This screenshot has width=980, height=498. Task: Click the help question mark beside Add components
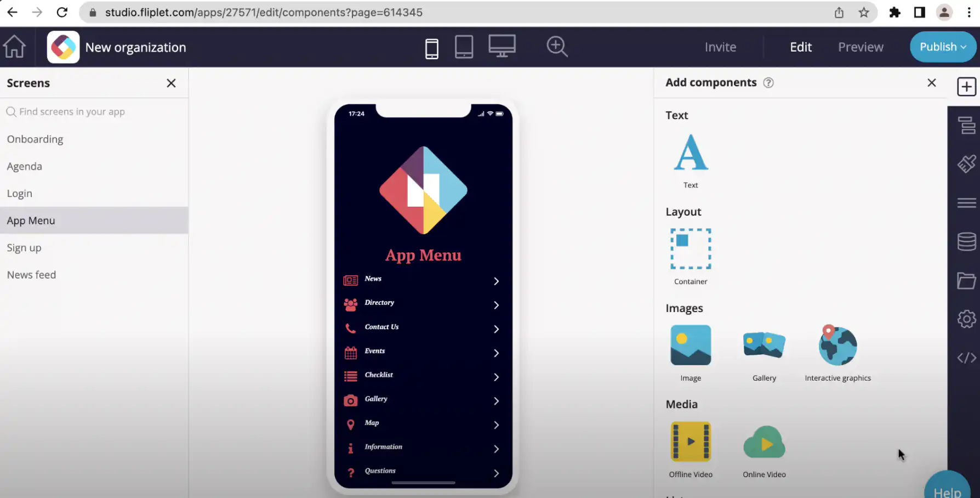(768, 83)
